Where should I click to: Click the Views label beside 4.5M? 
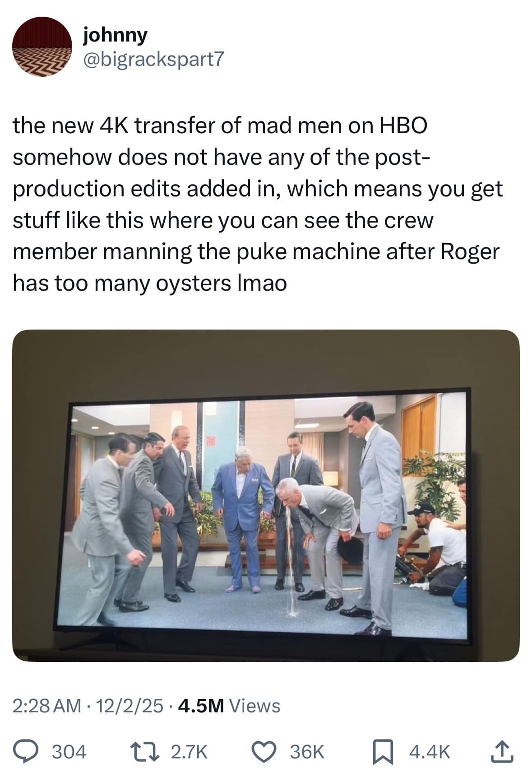click(255, 706)
